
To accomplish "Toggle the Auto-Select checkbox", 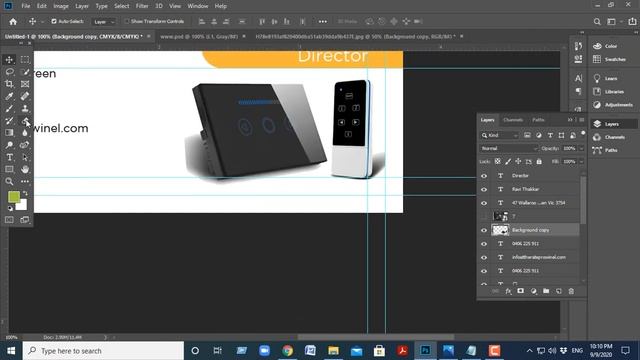I will [x=54, y=21].
